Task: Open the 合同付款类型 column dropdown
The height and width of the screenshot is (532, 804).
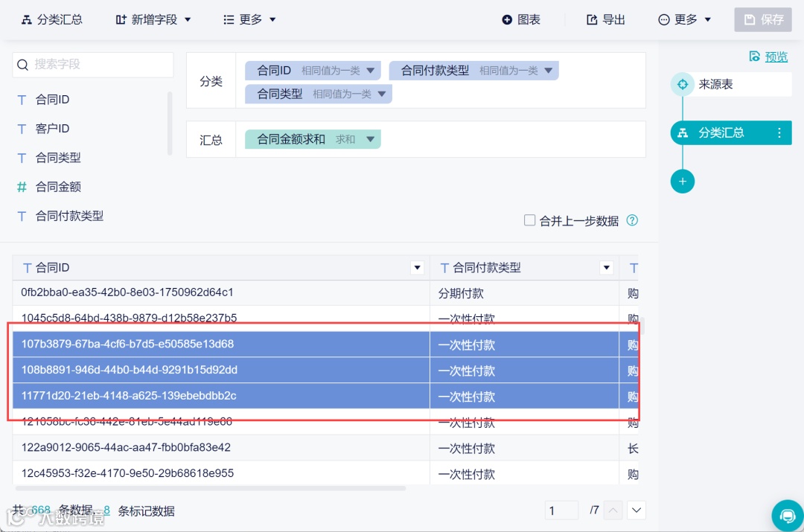Action: point(607,267)
